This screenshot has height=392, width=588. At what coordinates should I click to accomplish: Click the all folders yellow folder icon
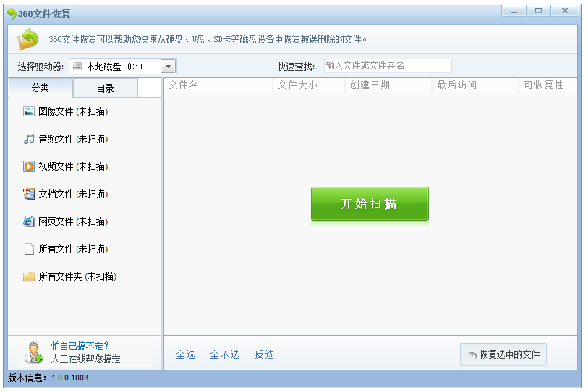click(x=29, y=276)
